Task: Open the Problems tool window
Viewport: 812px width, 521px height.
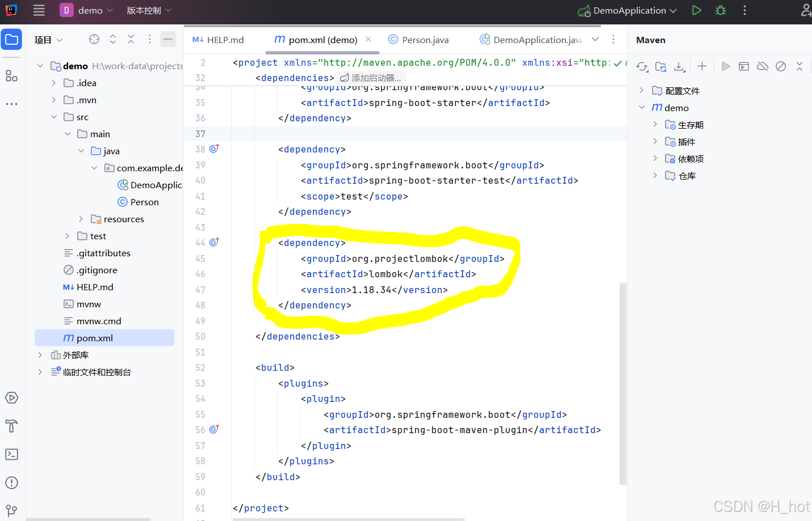Action: pos(11,482)
